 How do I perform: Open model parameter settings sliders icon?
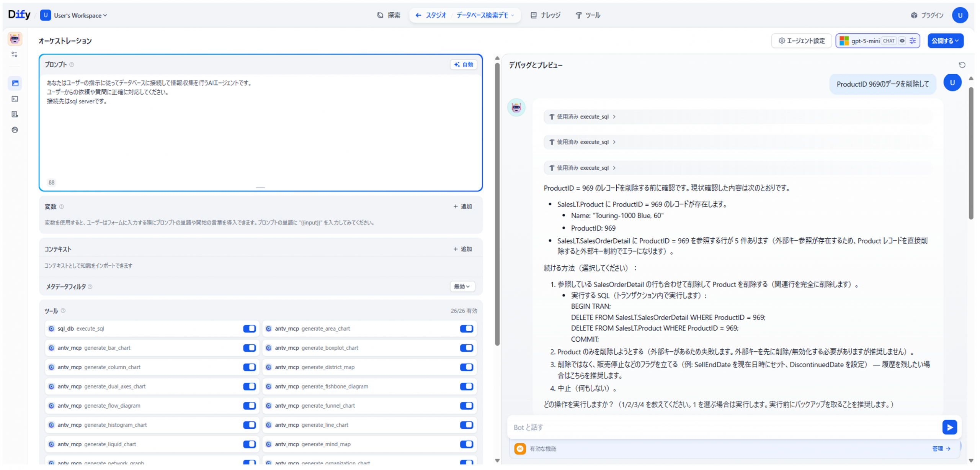pos(913,41)
